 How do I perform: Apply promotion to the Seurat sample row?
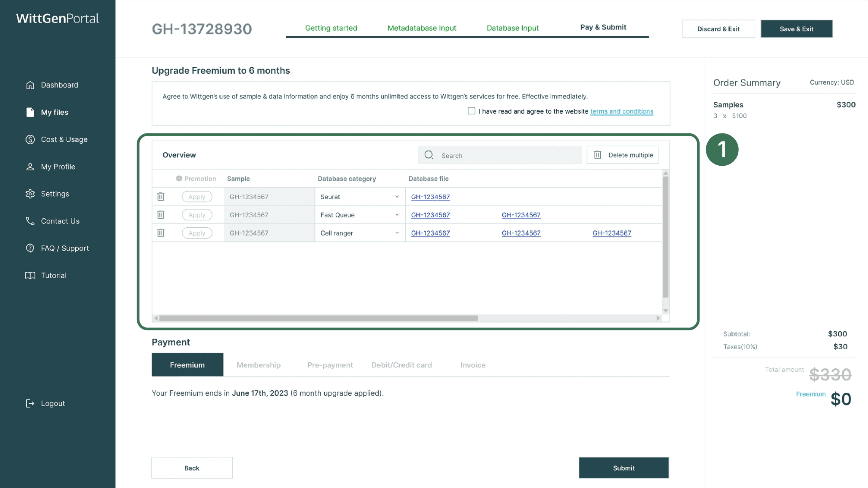click(x=197, y=196)
